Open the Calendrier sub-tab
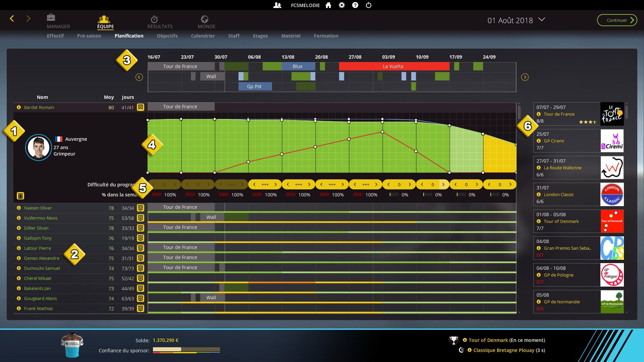The width and height of the screenshot is (644, 362). coord(203,36)
